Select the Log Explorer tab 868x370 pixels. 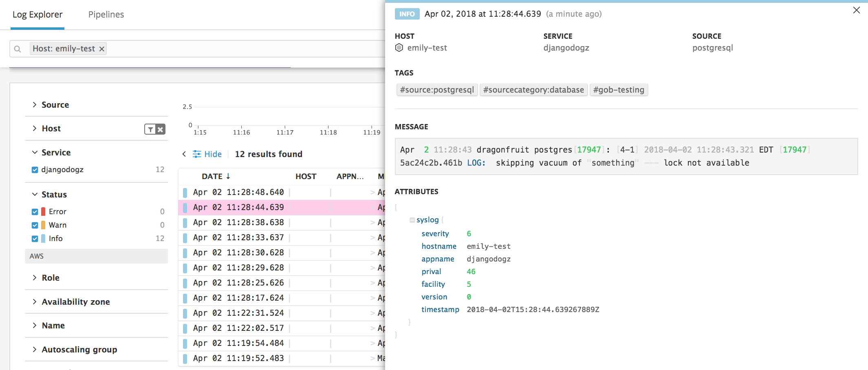coord(37,14)
